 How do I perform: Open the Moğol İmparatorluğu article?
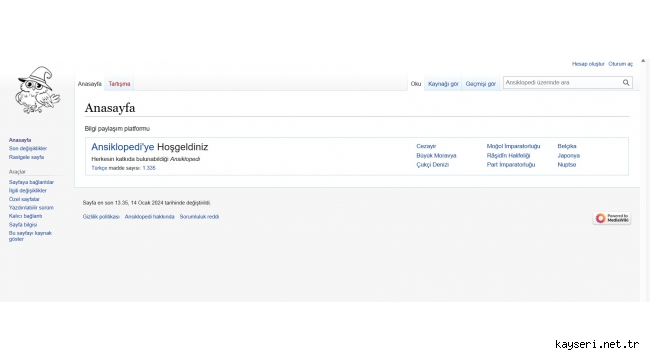coord(513,146)
